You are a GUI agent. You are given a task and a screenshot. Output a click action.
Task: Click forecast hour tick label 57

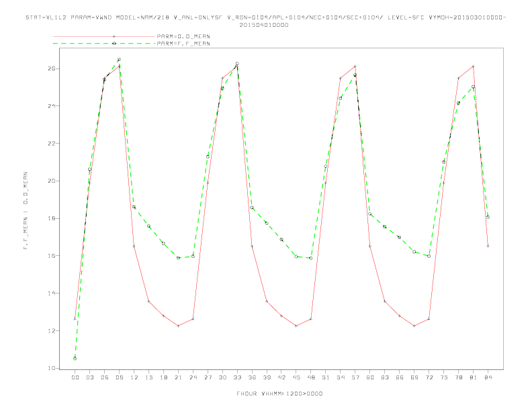[x=355, y=377]
